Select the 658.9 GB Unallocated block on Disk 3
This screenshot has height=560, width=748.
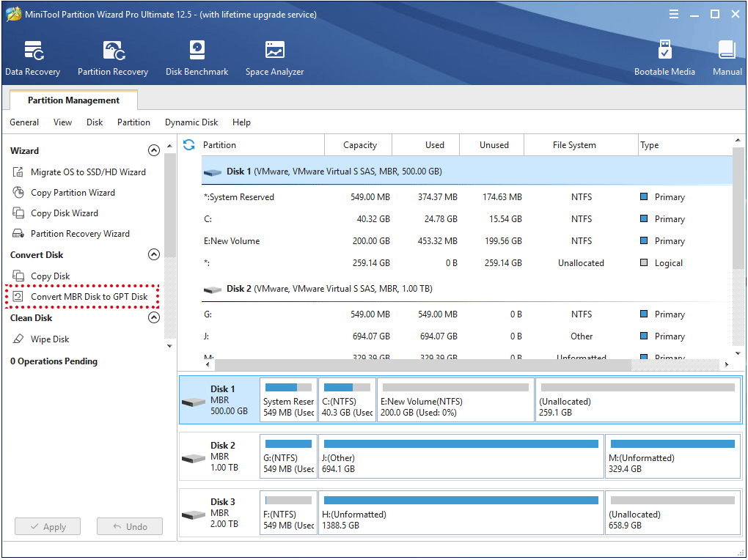click(x=672, y=513)
